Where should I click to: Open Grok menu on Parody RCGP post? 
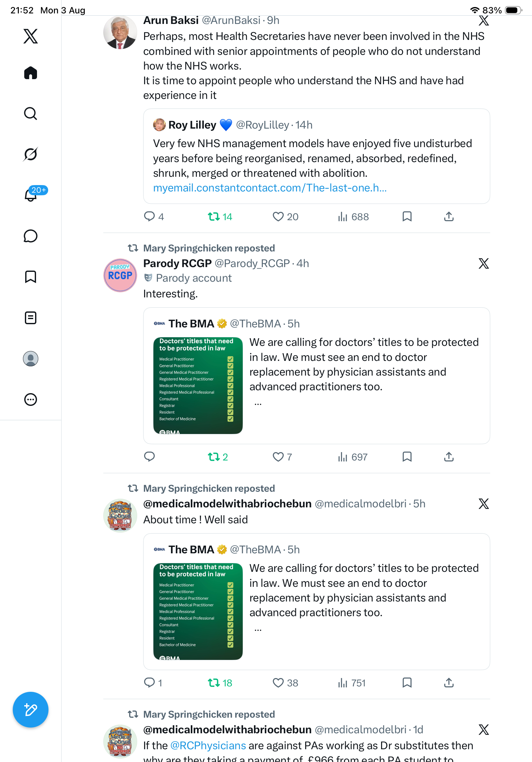[484, 264]
